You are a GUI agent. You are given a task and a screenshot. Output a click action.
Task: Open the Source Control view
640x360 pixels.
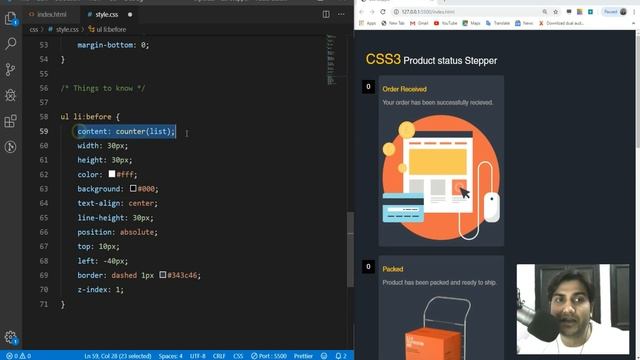click(11, 69)
